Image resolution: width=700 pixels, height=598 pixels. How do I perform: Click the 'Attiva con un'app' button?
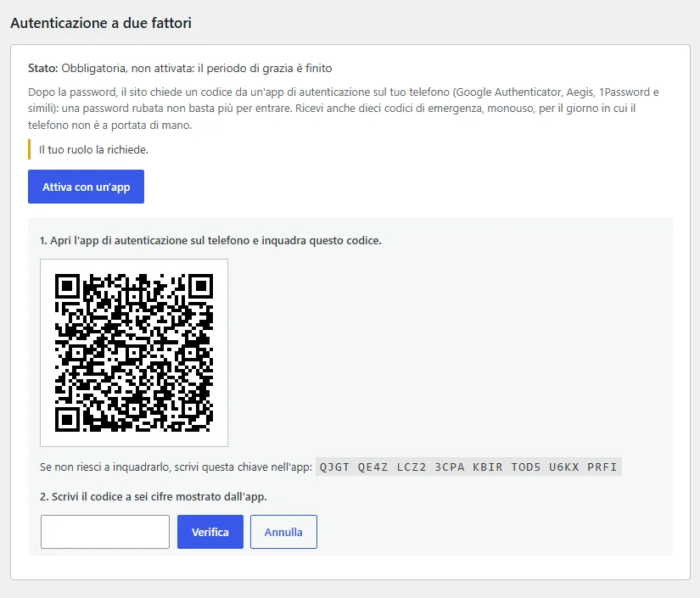86,187
